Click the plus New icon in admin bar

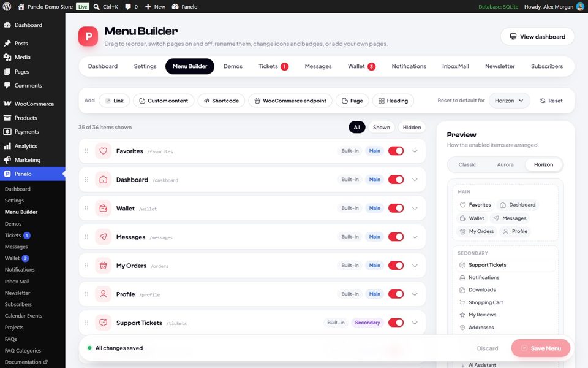tap(148, 6)
